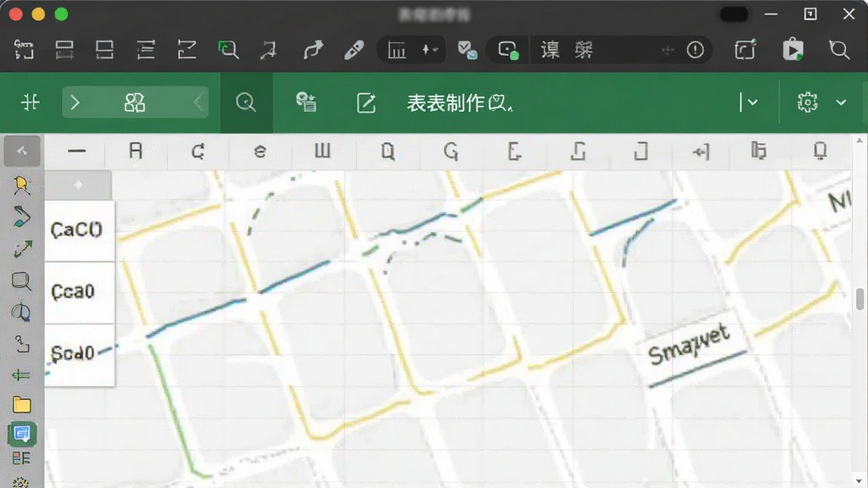Click the 表表制作 title text

point(446,103)
